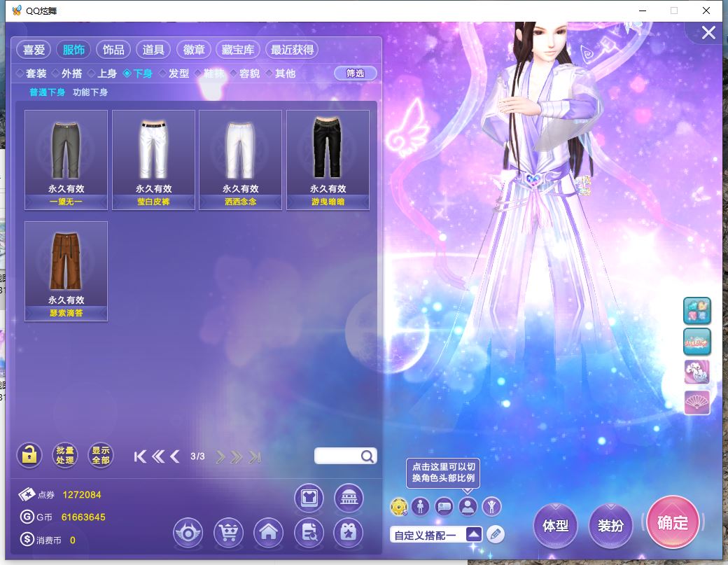Select the 瑟索滴答 brown pants item
This screenshot has width=728, height=565.
tap(66, 271)
